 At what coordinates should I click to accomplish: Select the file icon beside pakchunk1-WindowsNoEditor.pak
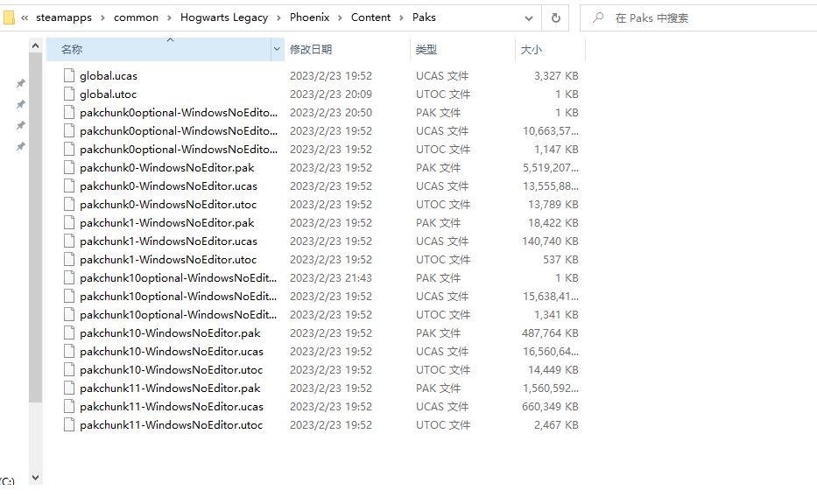pos(69,222)
